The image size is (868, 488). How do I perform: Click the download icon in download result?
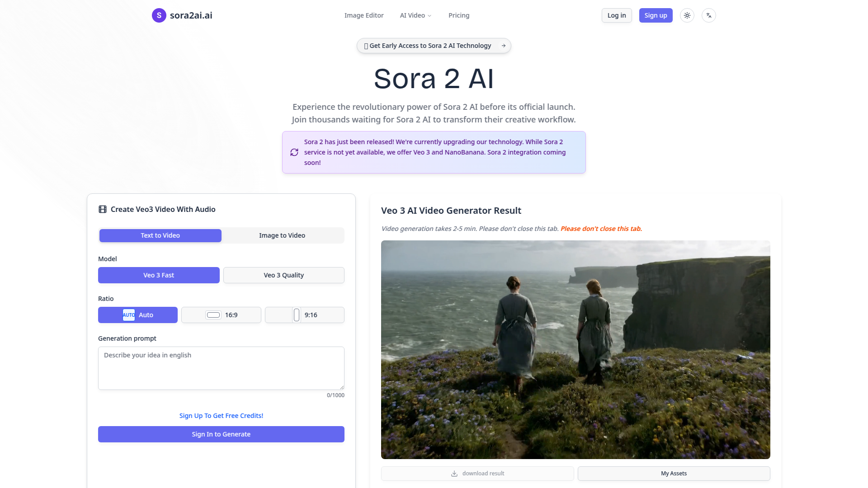(x=454, y=474)
